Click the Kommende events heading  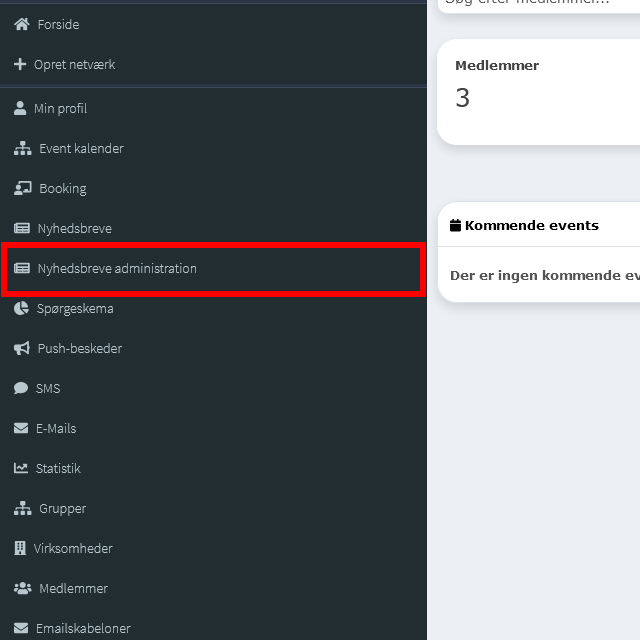[x=531, y=225]
